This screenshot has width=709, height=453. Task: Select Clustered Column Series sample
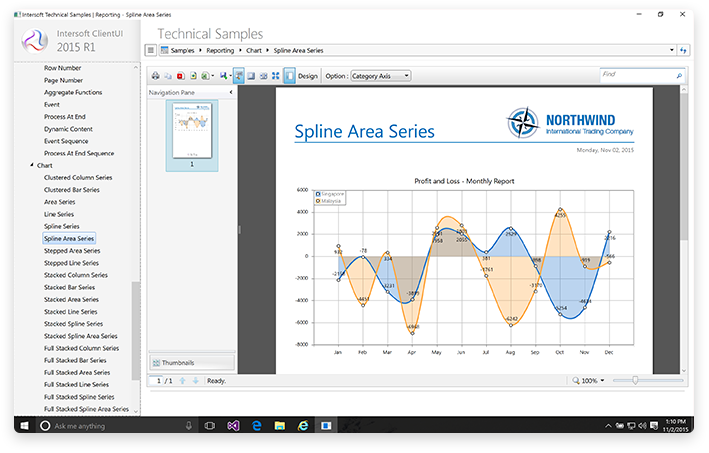tap(78, 177)
